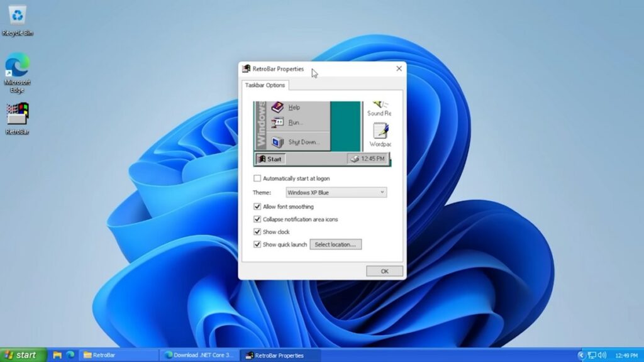Viewport: 644px width, 362px height.
Task: Click the Start button on the taskbar
Action: 23,355
